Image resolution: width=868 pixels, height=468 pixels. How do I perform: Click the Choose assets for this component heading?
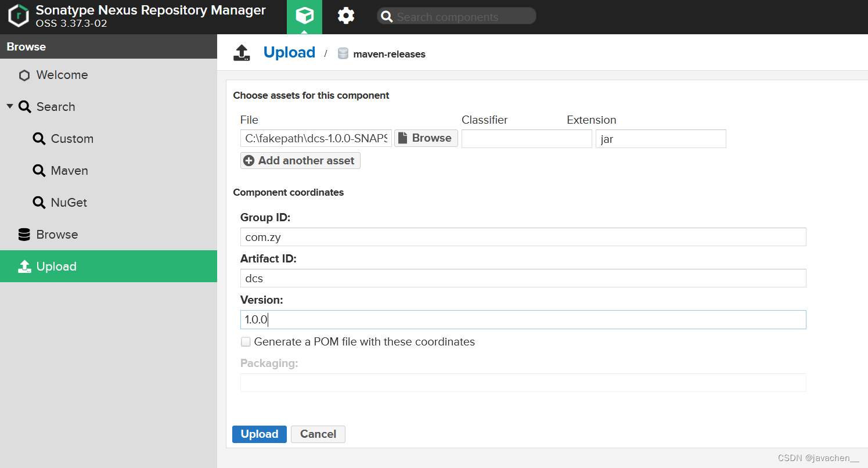[x=311, y=95]
